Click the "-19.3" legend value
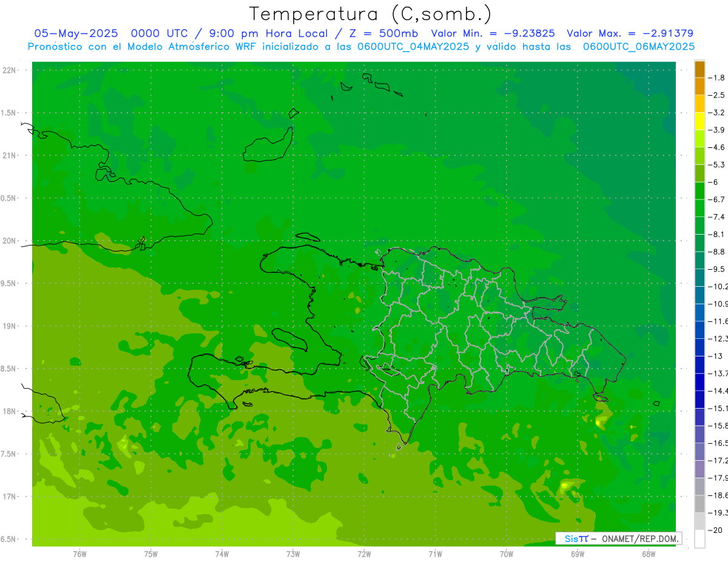The width and height of the screenshot is (728, 562). point(718,513)
